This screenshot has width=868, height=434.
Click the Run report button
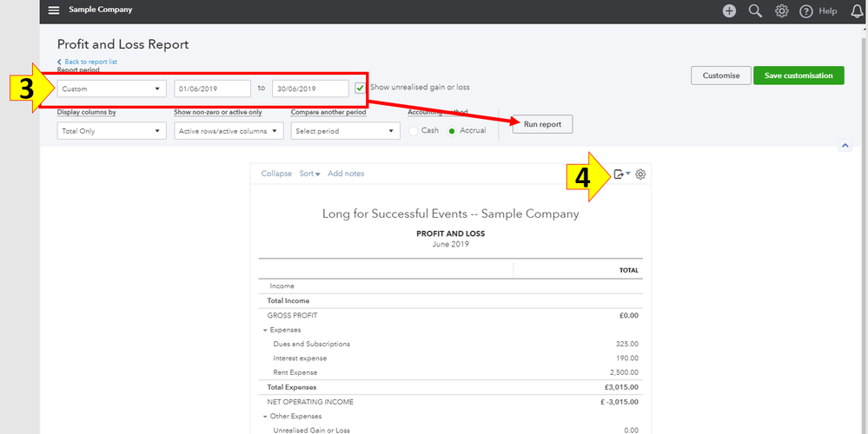tap(542, 124)
